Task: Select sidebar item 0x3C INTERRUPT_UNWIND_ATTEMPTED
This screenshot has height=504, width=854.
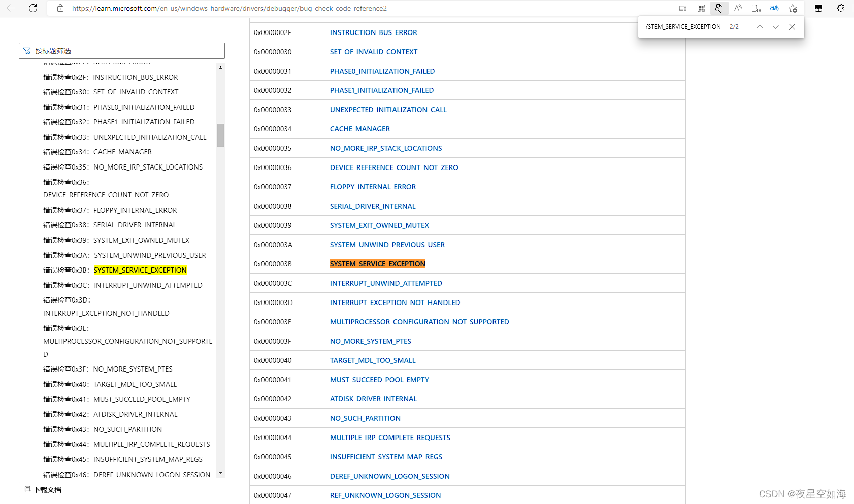Action: pyautogui.click(x=123, y=285)
